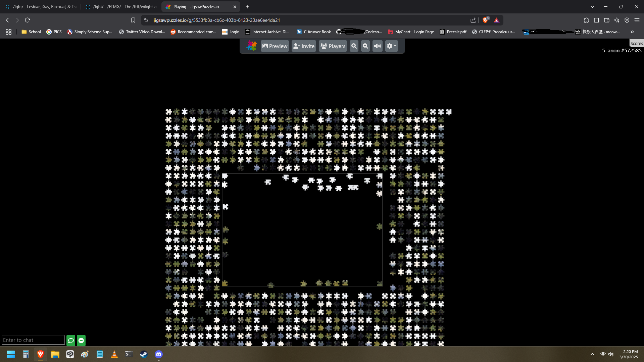Viewport: 644px width, 362px height.
Task: Expand hidden bookmarks chevron
Action: pos(632,32)
